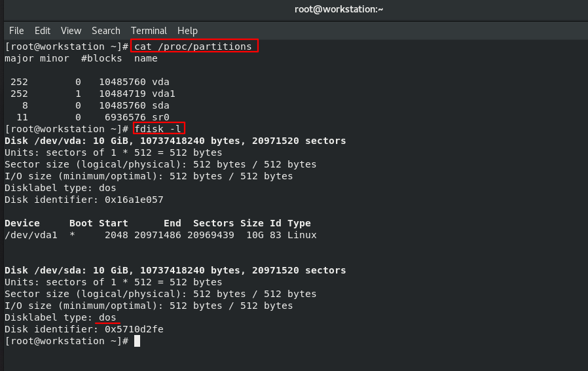Click the 'cat /proc/partitions' command text
The image size is (588, 371).
pos(193,46)
